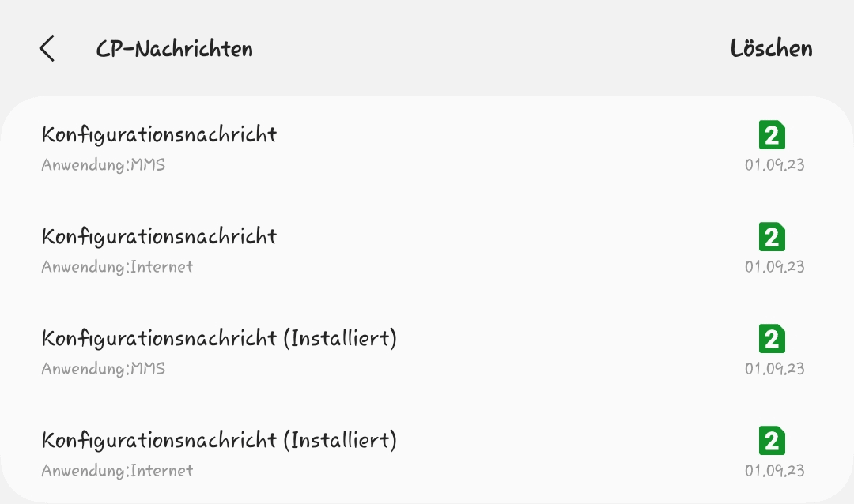Viewport: 854px width, 504px height.
Task: Tap SIM 2 icon on the not-installed MMS message
Action: pyautogui.click(x=772, y=135)
